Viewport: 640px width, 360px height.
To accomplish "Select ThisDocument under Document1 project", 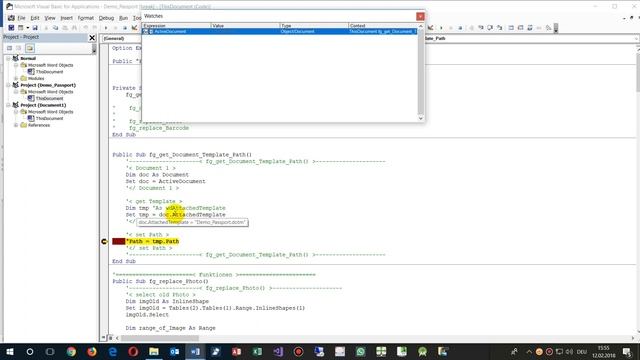I will click(x=49, y=118).
